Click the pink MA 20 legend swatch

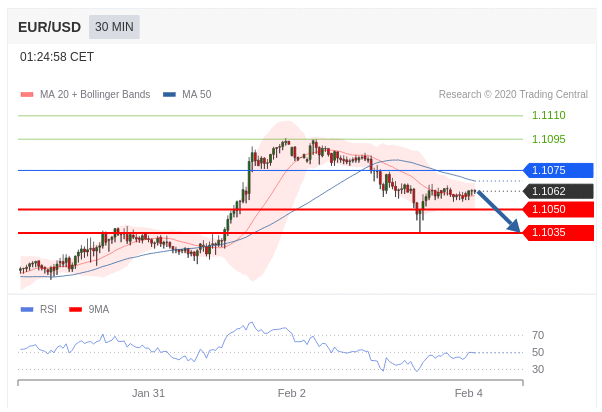[27, 94]
